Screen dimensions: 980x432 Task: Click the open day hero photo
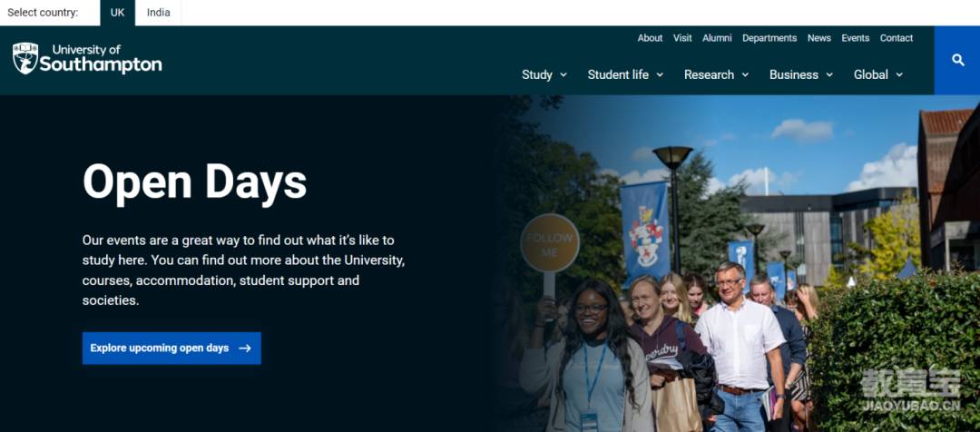point(738,263)
